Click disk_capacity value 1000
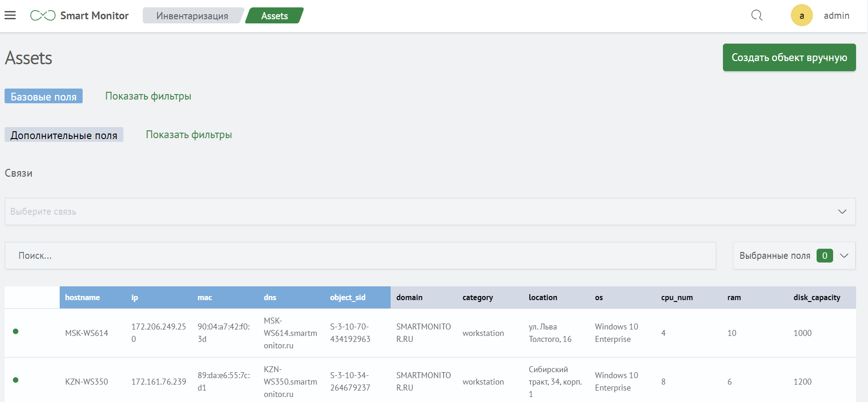Viewport: 868px width, 402px height. click(x=802, y=333)
